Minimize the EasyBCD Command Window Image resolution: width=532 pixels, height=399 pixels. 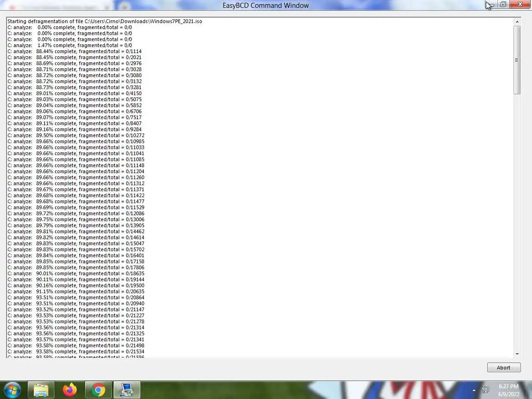pos(490,5)
